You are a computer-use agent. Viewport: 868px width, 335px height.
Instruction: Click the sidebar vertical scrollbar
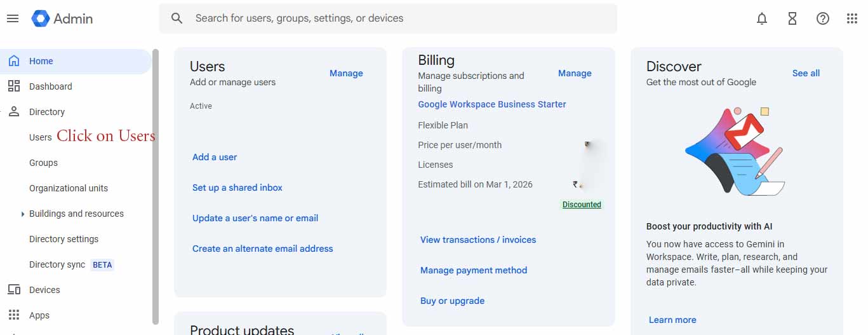click(x=156, y=187)
